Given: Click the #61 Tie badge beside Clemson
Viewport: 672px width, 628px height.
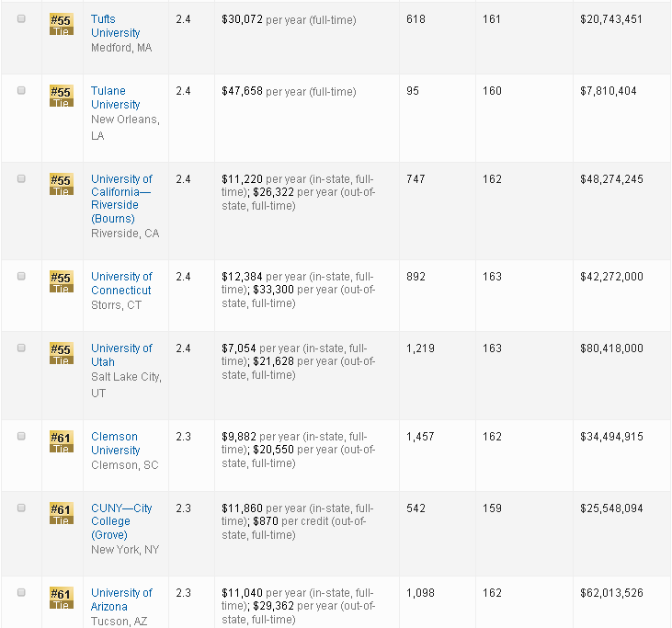Looking at the screenshot, I should 61,442.
